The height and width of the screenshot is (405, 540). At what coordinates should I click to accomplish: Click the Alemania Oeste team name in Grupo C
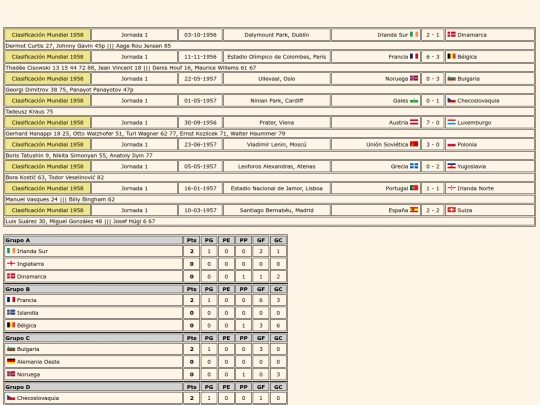click(x=38, y=362)
